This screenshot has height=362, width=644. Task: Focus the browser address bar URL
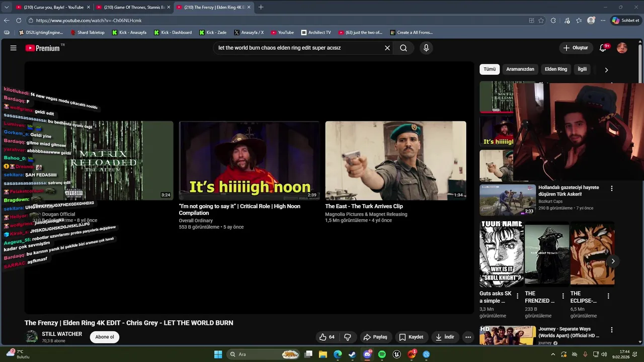tap(89, 21)
